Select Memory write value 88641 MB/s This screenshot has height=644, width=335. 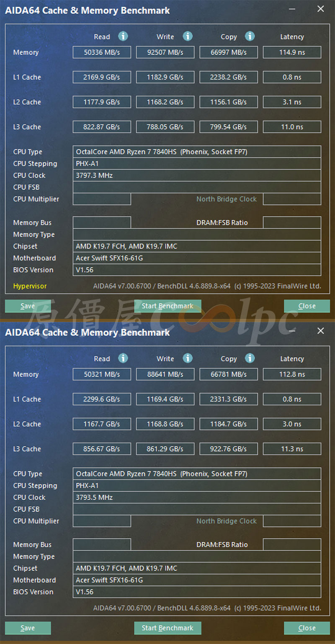click(x=165, y=374)
